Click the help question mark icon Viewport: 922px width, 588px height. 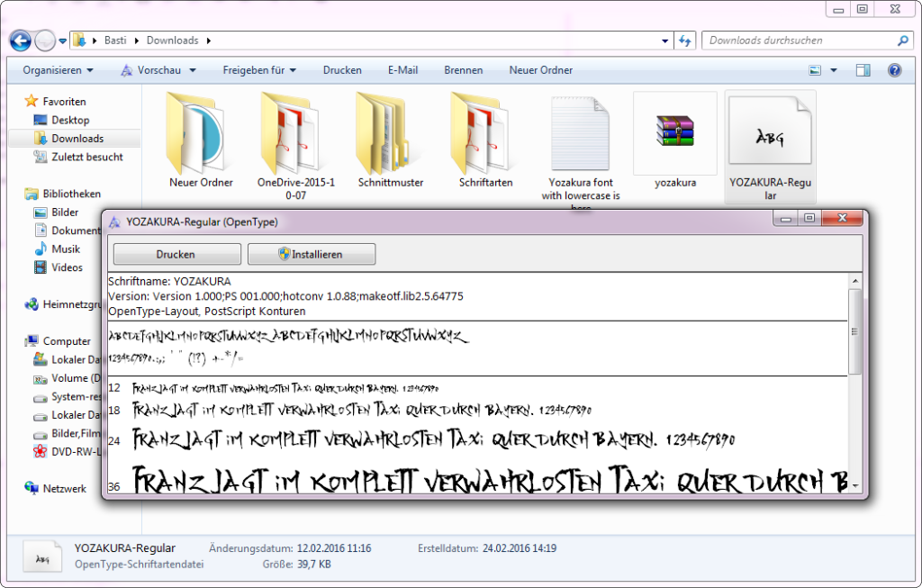[894, 70]
